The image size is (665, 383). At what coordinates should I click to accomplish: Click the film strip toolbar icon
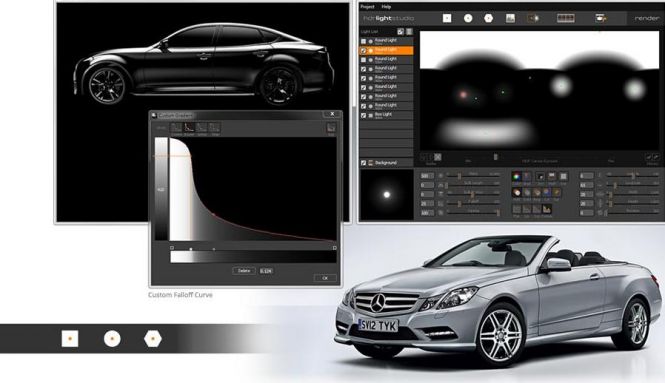[565, 18]
